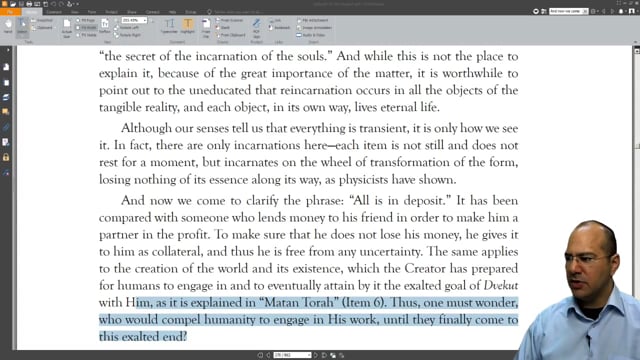Click the Save icon in quick access
This screenshot has height=360, width=640.
[x=21, y=4]
